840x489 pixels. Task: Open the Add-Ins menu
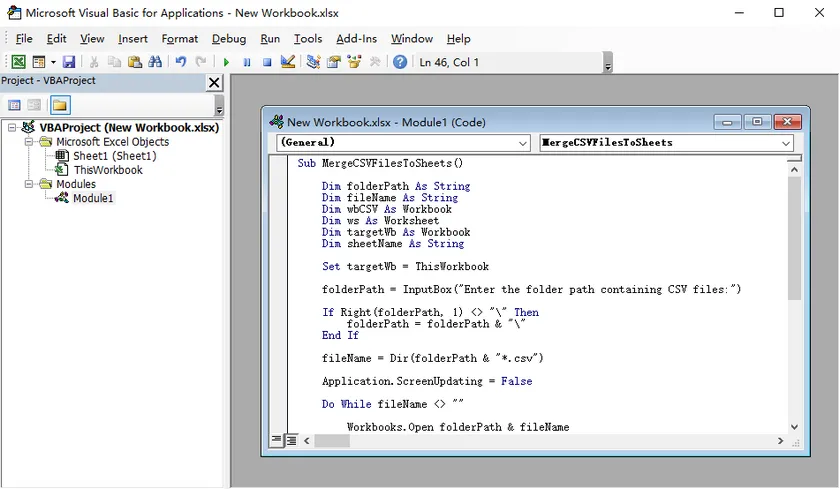click(x=356, y=39)
